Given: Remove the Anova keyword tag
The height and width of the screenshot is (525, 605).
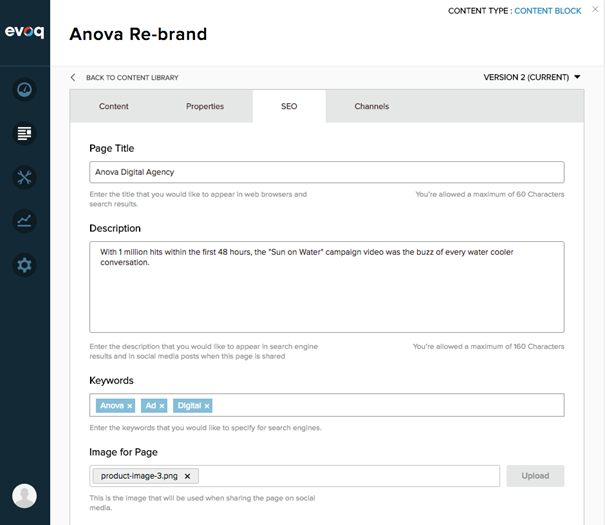Looking at the screenshot, I should click(x=130, y=406).
